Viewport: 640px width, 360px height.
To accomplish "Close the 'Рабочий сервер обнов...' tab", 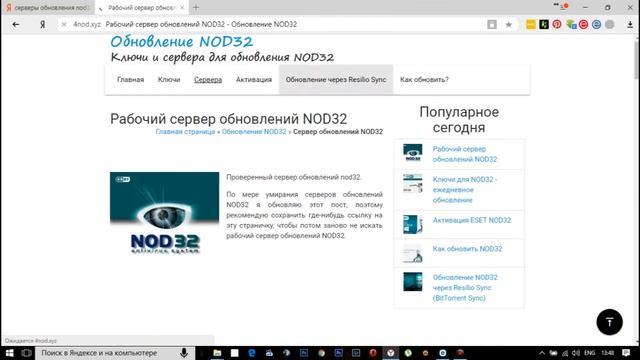I will pos(182,8).
